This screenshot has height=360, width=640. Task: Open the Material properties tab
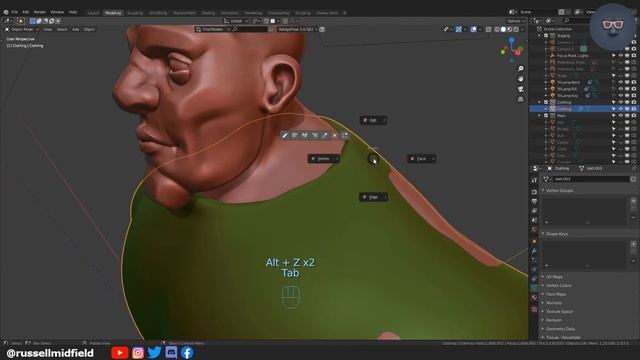[534, 298]
